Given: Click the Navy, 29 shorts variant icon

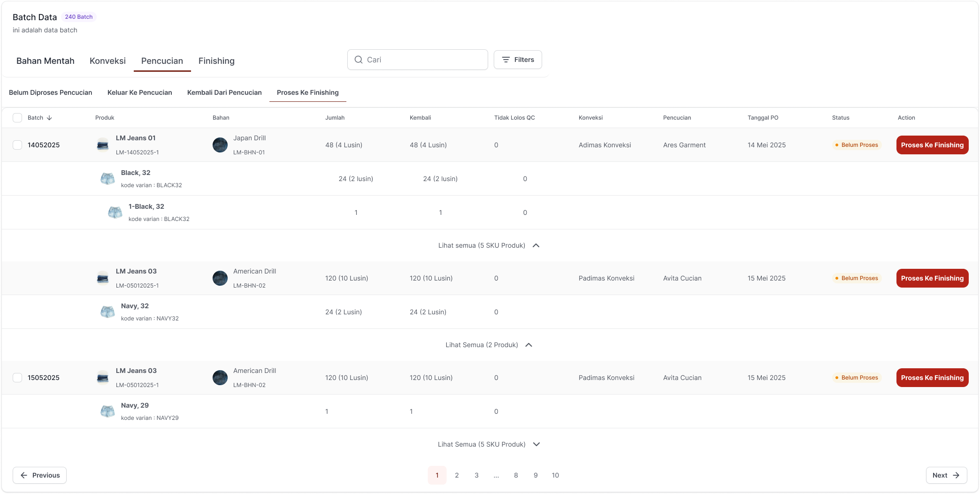Looking at the screenshot, I should coord(107,411).
